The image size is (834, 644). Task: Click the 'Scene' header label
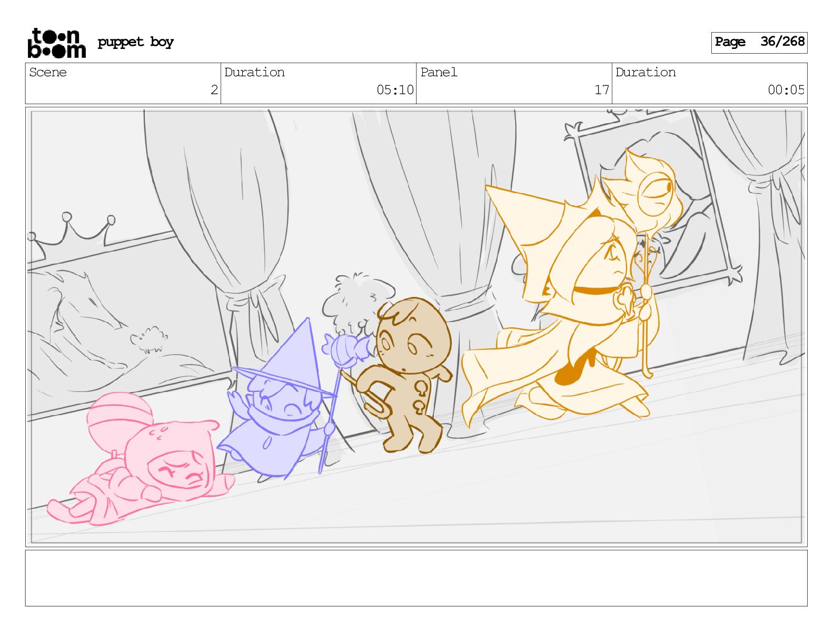point(48,73)
